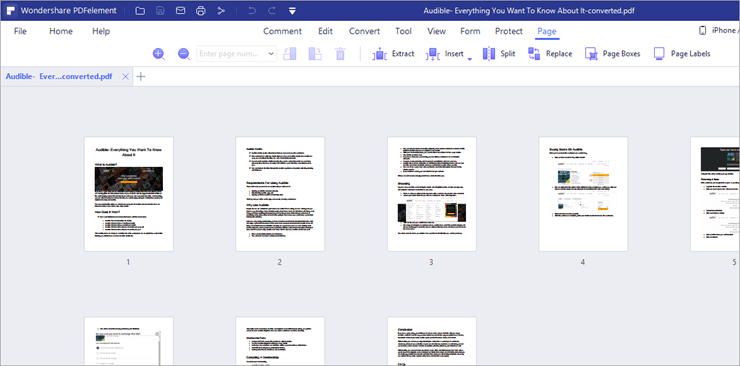Screen dimensions: 740x366
Task: Click the iPhone device icon
Action: (702, 31)
